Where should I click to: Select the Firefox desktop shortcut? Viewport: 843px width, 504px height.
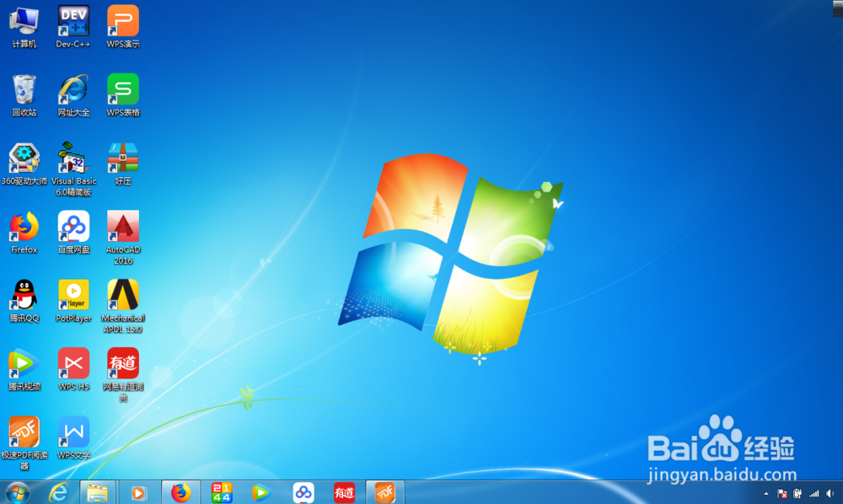tap(24, 233)
